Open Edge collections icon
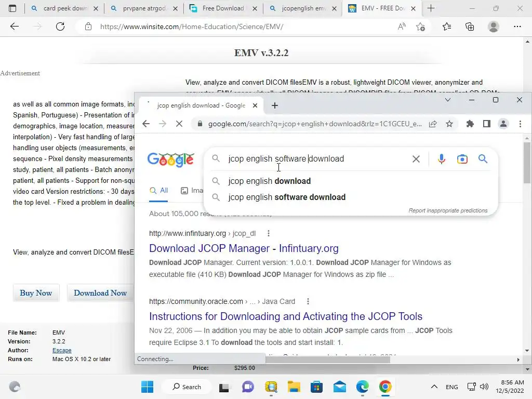Image resolution: width=532 pixels, height=399 pixels. tap(470, 26)
